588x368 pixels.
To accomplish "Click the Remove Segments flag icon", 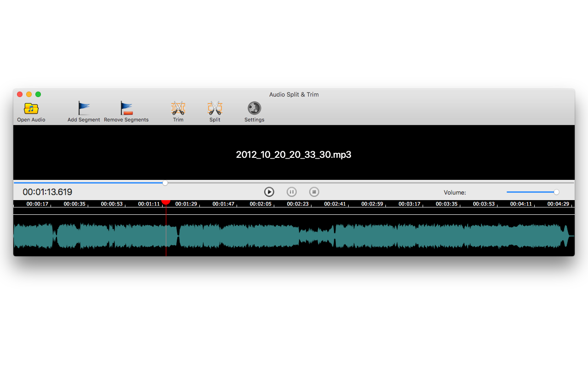I will coord(126,109).
